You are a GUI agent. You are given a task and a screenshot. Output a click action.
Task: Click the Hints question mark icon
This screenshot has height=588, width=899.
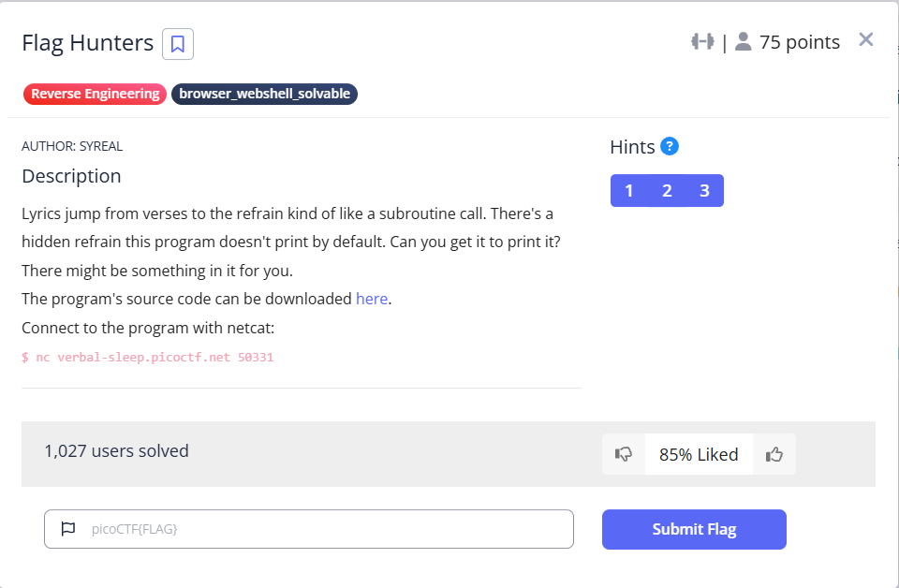(669, 146)
